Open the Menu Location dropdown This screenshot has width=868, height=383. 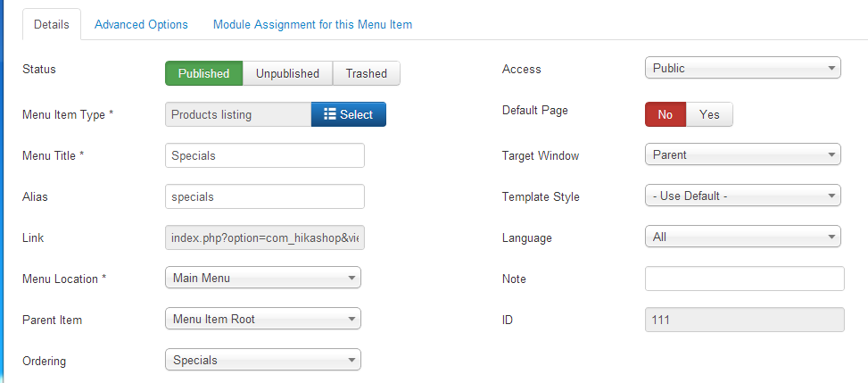click(263, 278)
